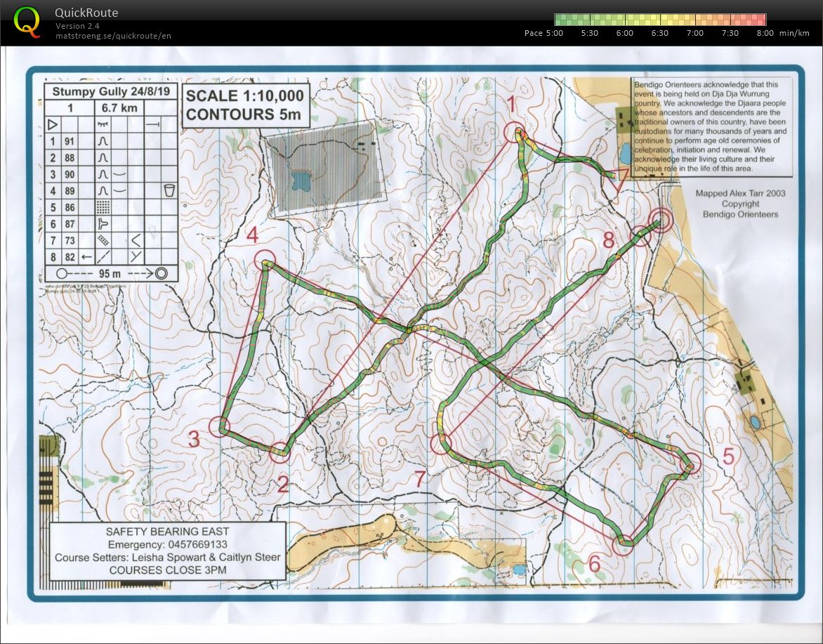
Task: Click the control 7 circle on route
Action: (x=441, y=444)
